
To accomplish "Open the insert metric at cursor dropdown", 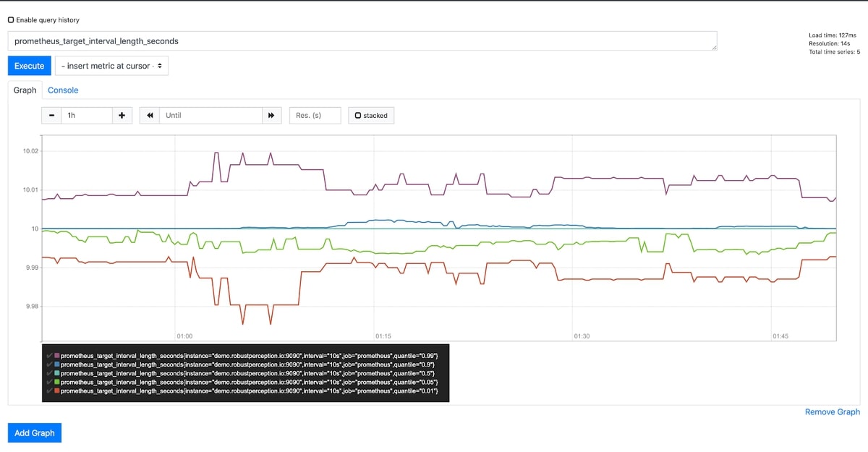I will point(111,66).
